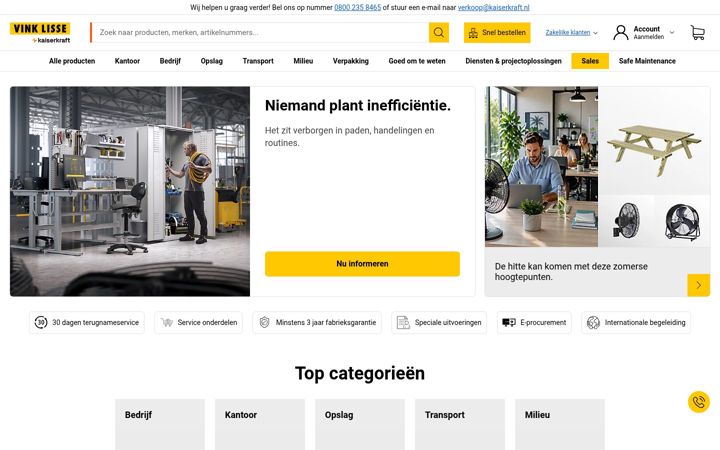This screenshot has height=450, width=720.
Task: Click the Niemand plant inefficiëntie headline
Action: (358, 106)
